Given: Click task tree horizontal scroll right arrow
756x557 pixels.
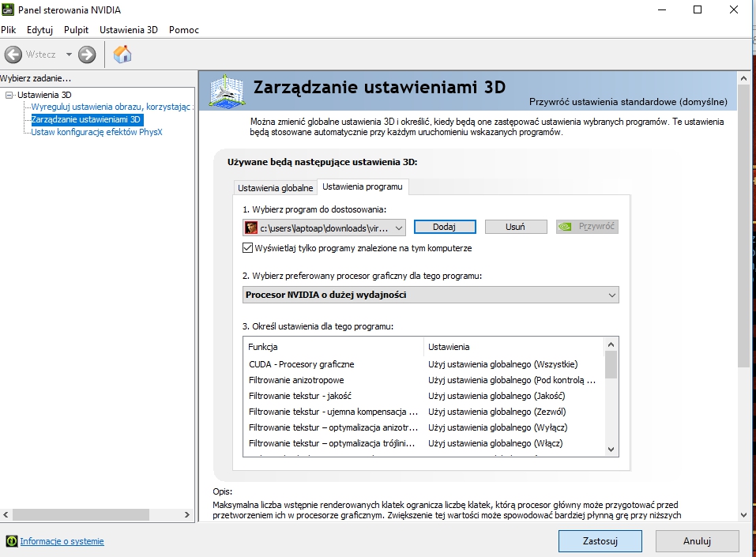Looking at the screenshot, I should pos(187,515).
